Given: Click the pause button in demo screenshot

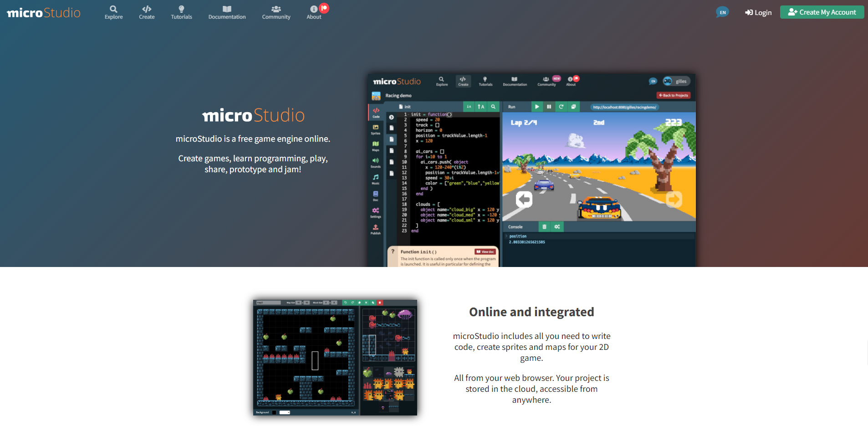Looking at the screenshot, I should click(x=549, y=107).
